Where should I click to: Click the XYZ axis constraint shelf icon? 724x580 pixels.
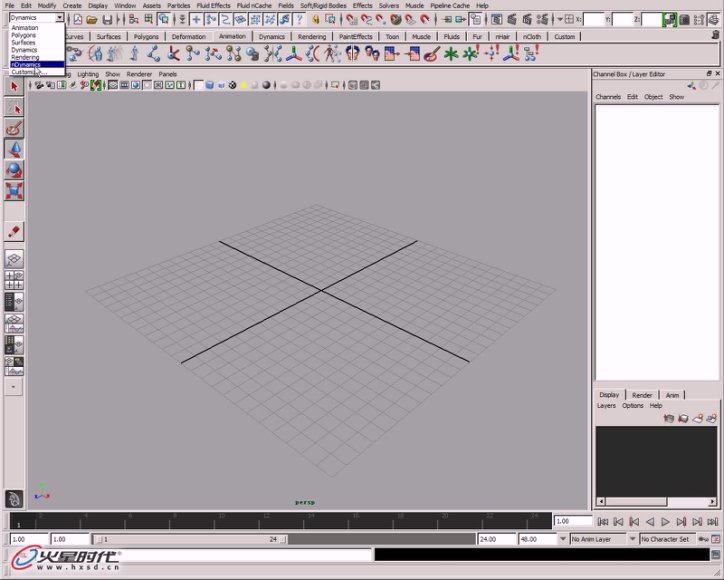pyautogui.click(x=293, y=54)
